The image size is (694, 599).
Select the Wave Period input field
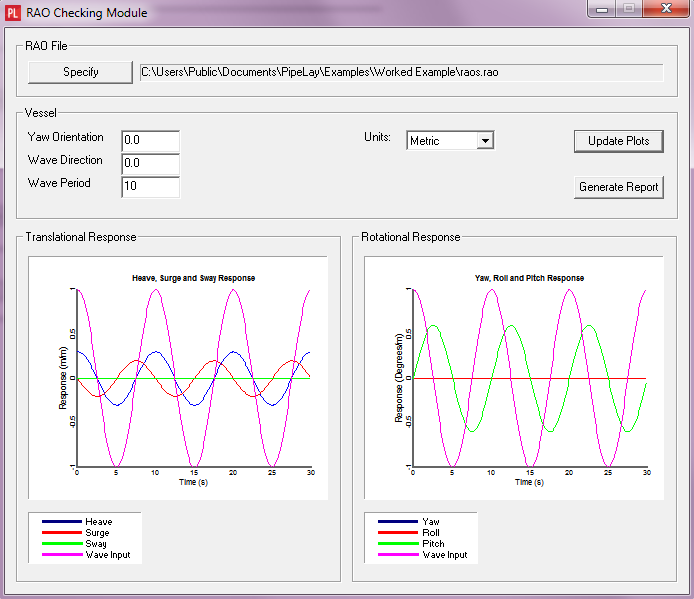pyautogui.click(x=150, y=187)
